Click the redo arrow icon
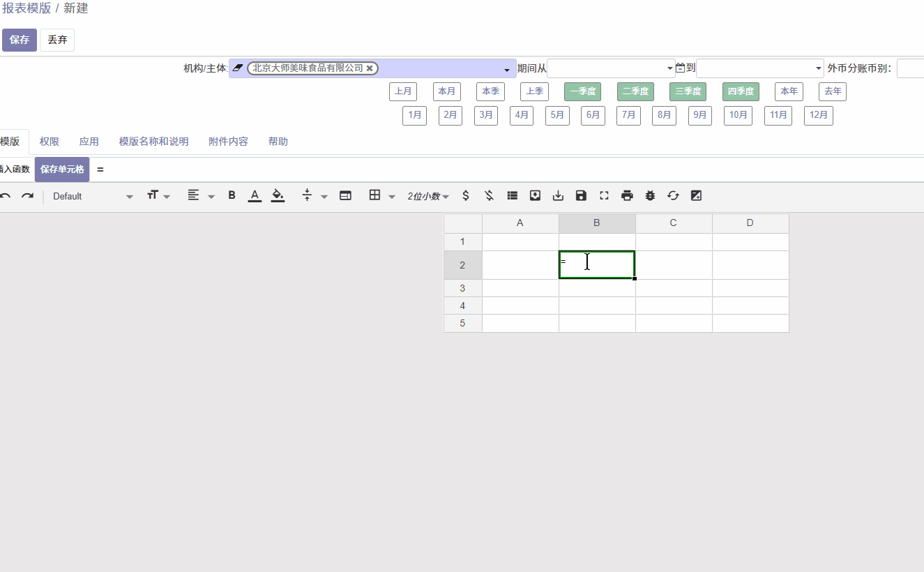Screen dimensions: 924x572 27,196
